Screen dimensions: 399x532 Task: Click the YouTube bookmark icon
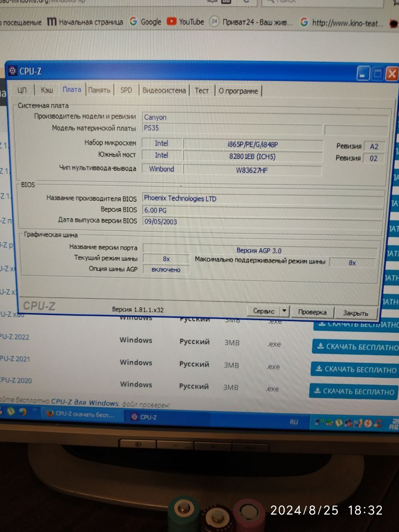click(x=171, y=21)
